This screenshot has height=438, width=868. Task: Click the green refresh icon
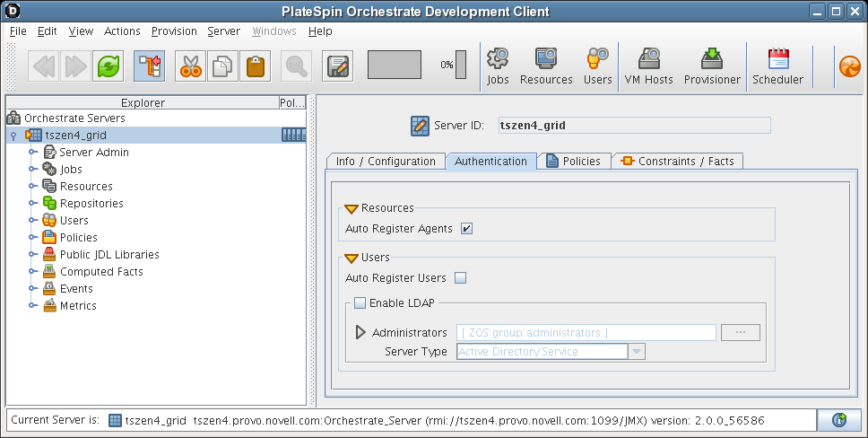point(108,66)
